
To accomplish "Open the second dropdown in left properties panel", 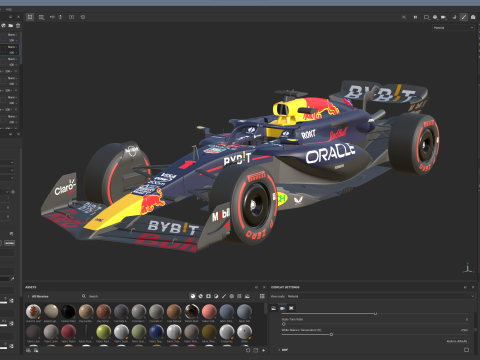I will tap(7, 170).
